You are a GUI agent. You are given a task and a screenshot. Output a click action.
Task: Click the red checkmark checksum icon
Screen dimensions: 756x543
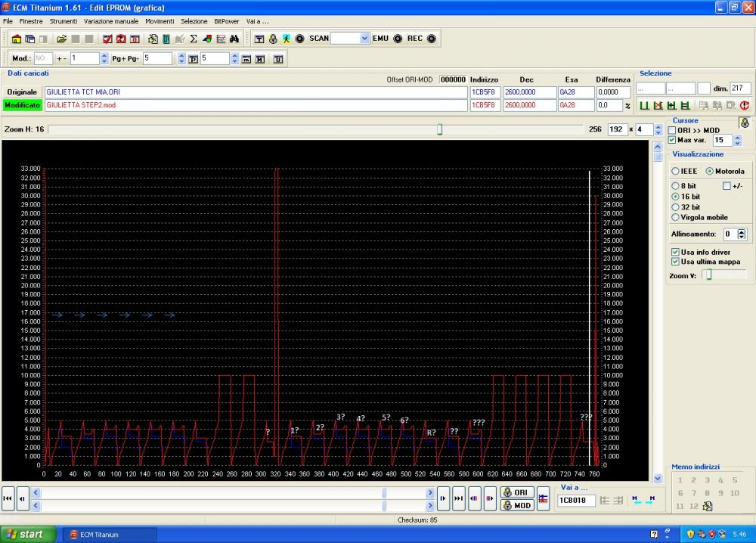[107, 39]
